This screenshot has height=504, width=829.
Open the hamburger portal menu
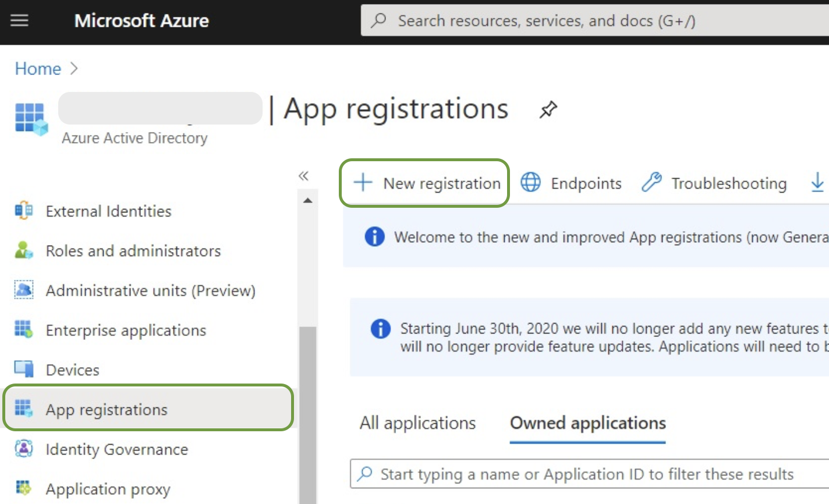pos(19,21)
